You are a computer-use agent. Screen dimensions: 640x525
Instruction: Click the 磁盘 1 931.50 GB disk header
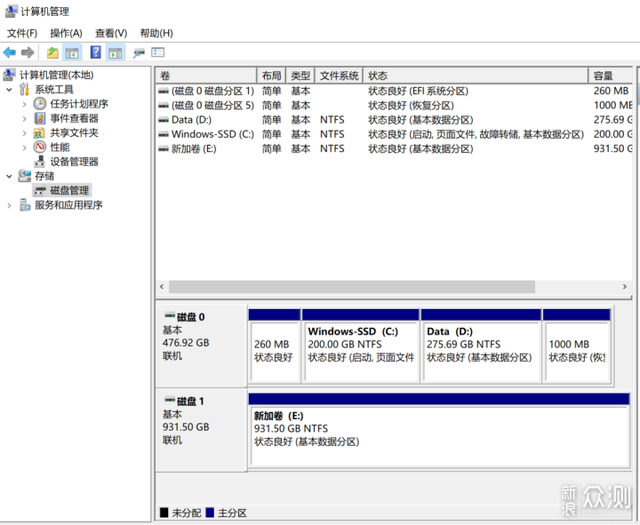201,429
